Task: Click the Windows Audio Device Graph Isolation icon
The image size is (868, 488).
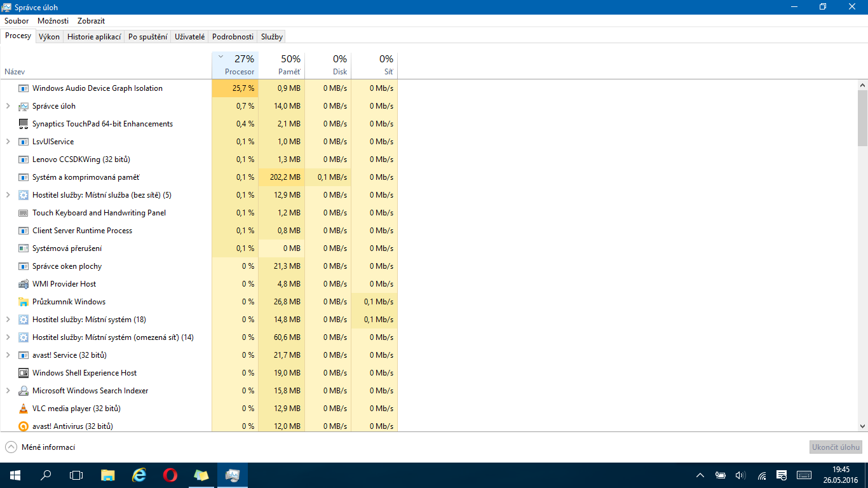Action: point(24,88)
